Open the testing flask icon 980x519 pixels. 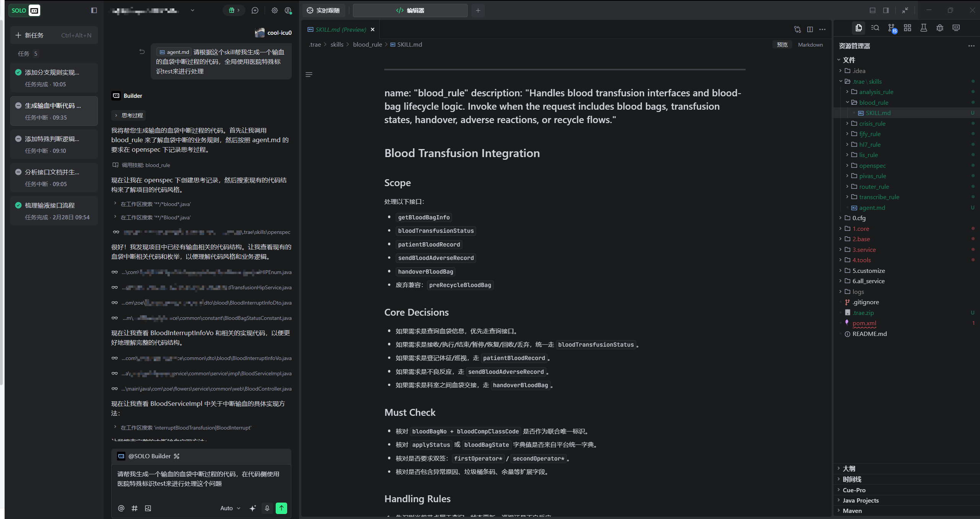click(x=923, y=28)
